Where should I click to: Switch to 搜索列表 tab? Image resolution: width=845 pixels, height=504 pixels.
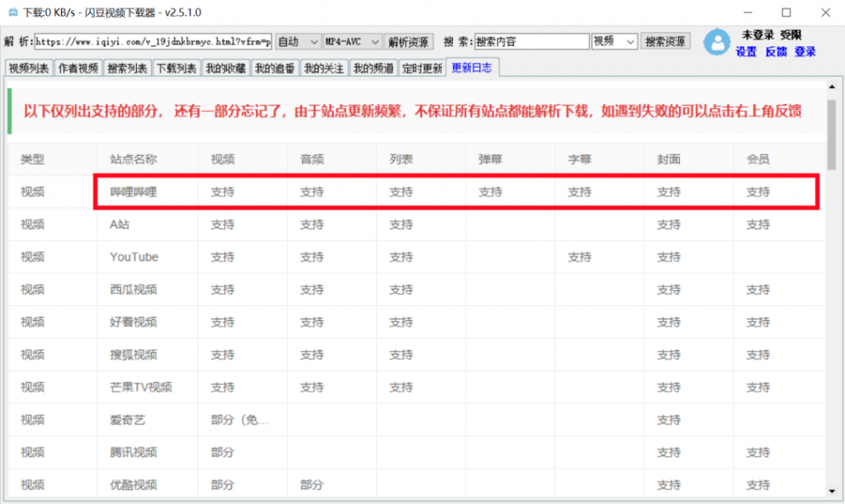click(127, 68)
